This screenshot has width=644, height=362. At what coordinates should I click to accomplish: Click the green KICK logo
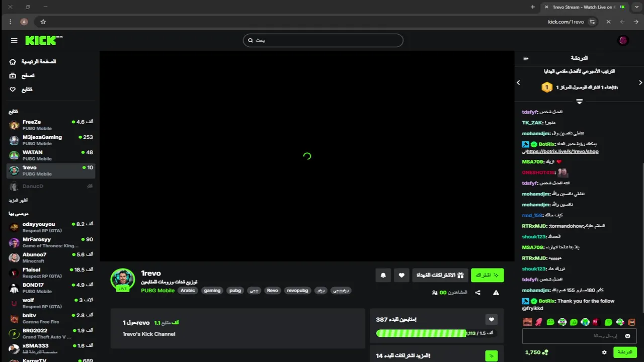click(44, 40)
